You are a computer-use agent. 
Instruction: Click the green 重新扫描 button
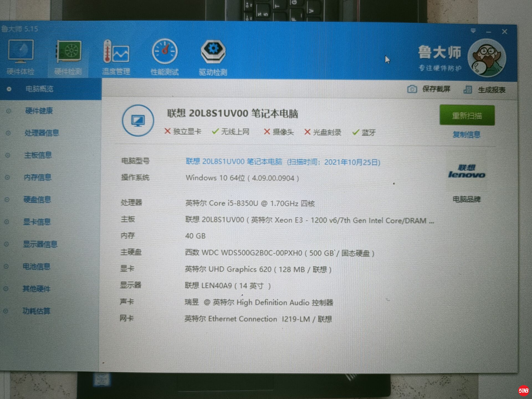coord(467,115)
